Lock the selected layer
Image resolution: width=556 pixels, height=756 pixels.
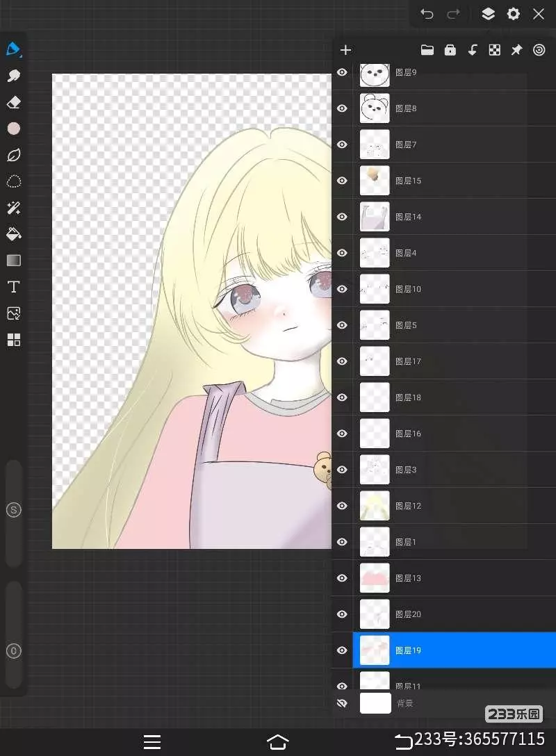pyautogui.click(x=450, y=50)
